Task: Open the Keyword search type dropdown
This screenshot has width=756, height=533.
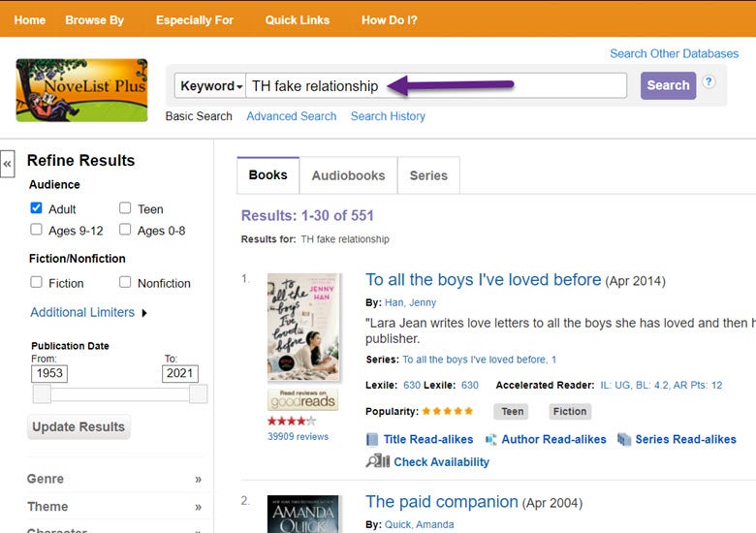Action: [210, 86]
